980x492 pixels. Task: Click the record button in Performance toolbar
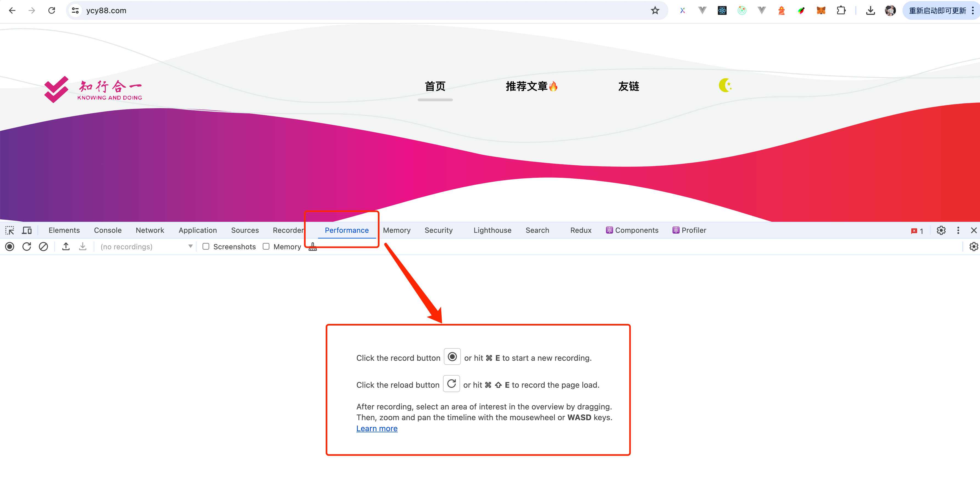pyautogui.click(x=10, y=247)
